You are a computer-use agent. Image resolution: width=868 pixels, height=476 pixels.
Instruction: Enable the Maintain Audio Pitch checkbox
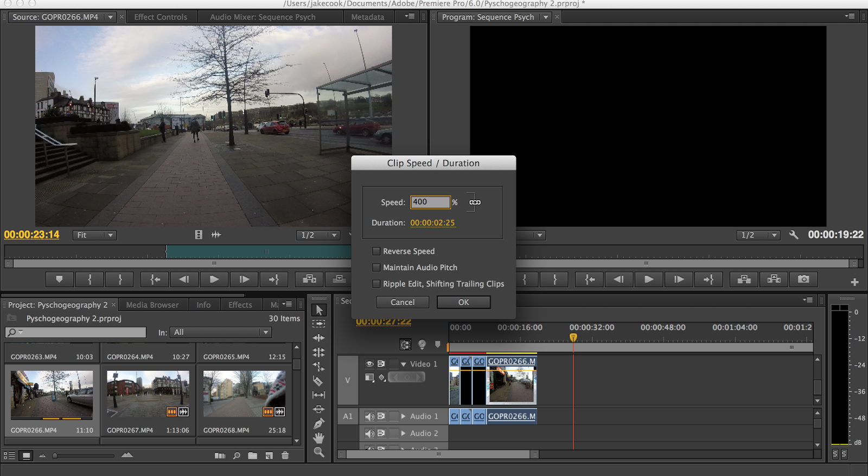click(376, 268)
